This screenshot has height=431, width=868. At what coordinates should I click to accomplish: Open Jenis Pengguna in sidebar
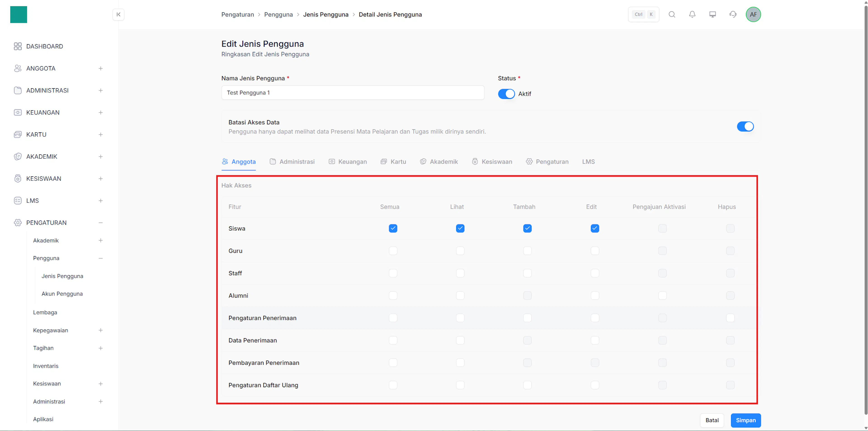[62, 276]
